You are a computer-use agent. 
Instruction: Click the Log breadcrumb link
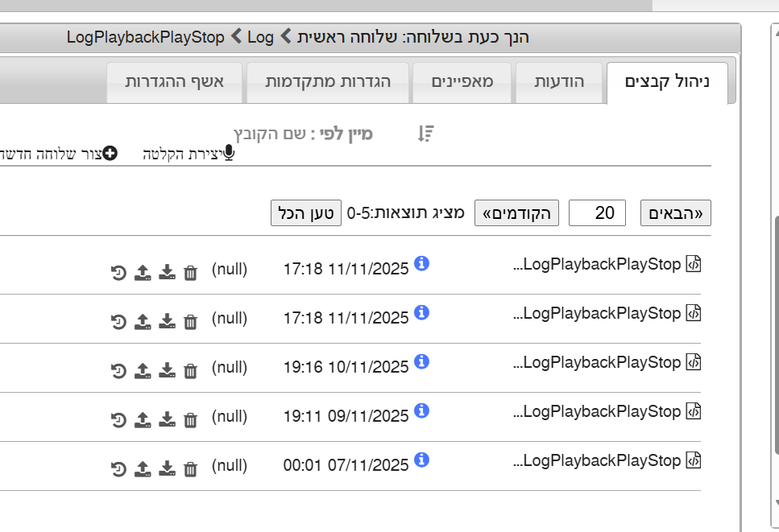[260, 37]
